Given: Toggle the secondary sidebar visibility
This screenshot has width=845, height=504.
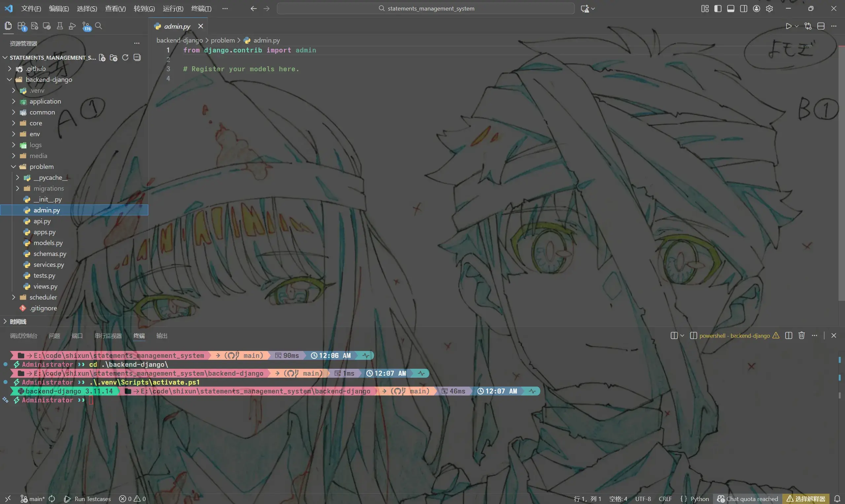Looking at the screenshot, I should (743, 9).
